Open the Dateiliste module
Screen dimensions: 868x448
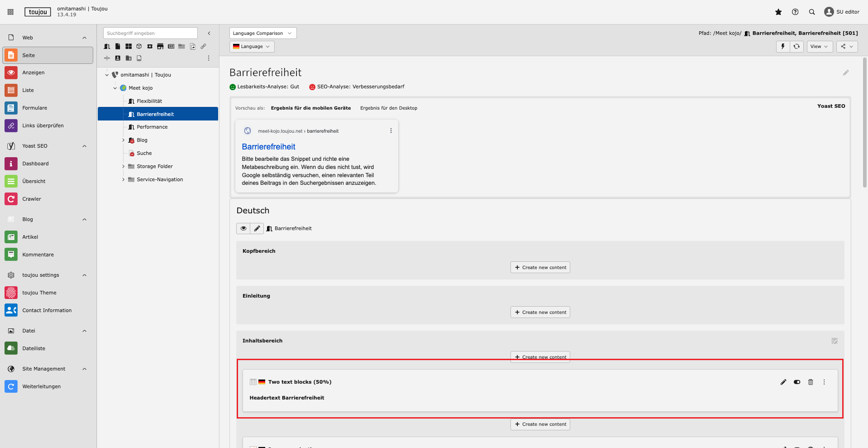[x=33, y=348]
